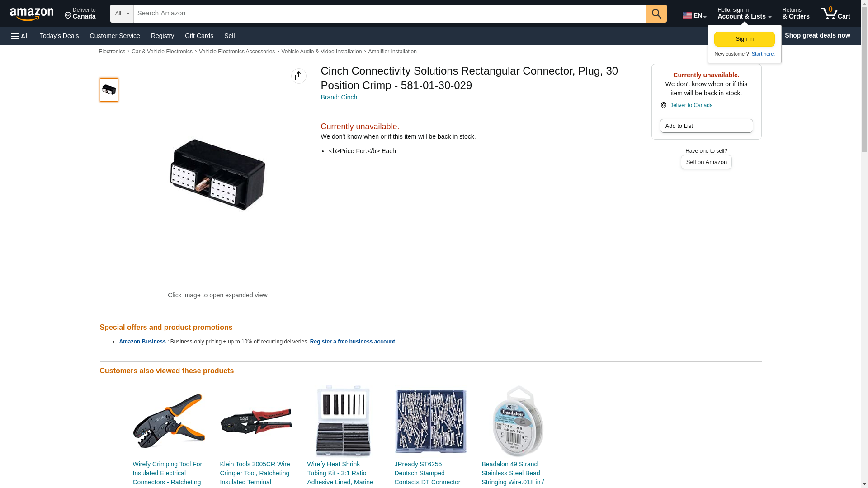
Task: Open Vehicle Electronics Accessories breadcrumb
Action: coord(237,52)
